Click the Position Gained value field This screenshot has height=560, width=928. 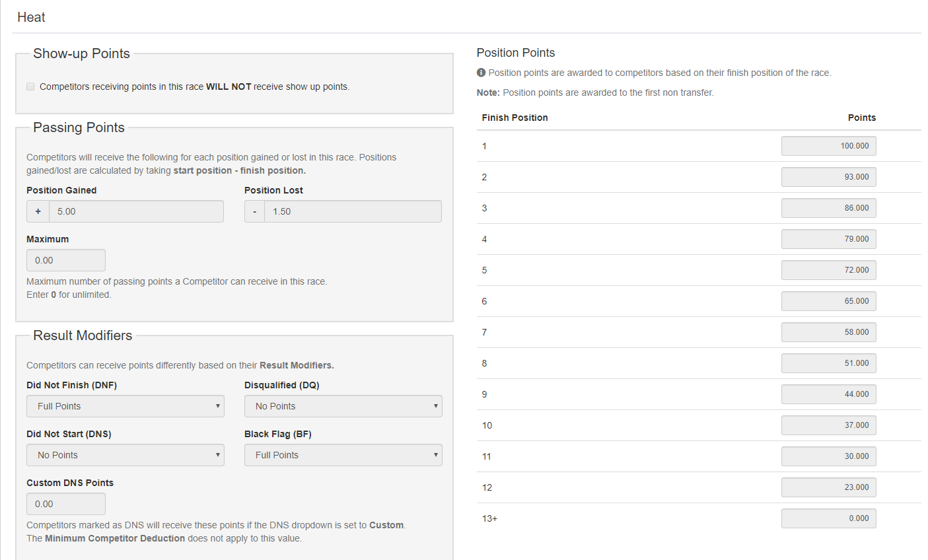click(x=136, y=211)
